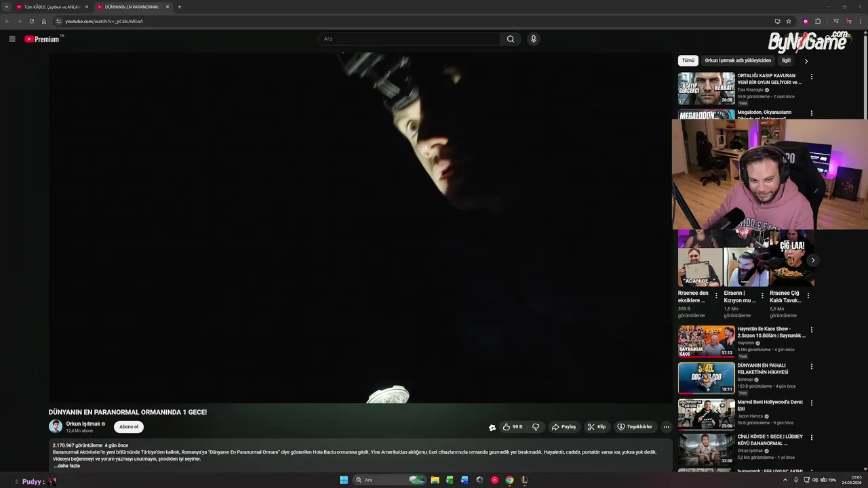Screen dimensions: 868x488
Task: Open League of Legends taskbar icon
Action: pyautogui.click(x=524, y=480)
